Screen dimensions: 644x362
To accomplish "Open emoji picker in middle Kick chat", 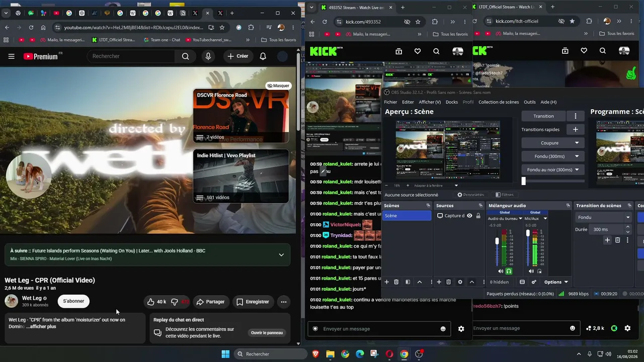I will click(443, 329).
